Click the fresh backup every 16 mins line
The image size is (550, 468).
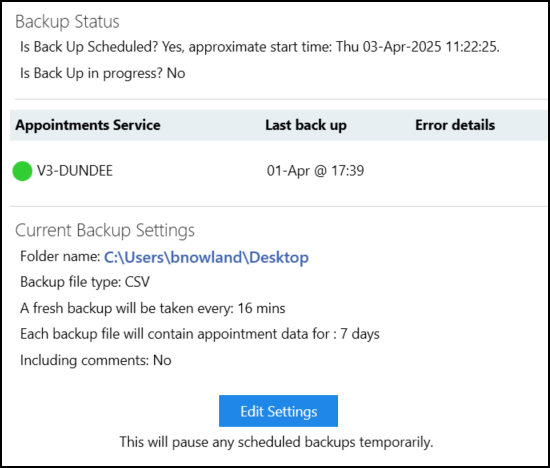pos(153,308)
